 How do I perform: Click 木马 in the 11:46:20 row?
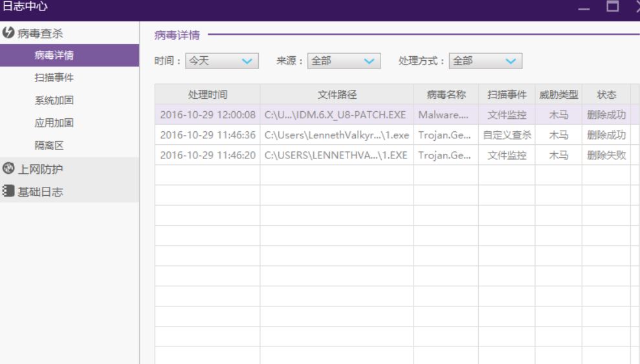pyautogui.click(x=558, y=155)
